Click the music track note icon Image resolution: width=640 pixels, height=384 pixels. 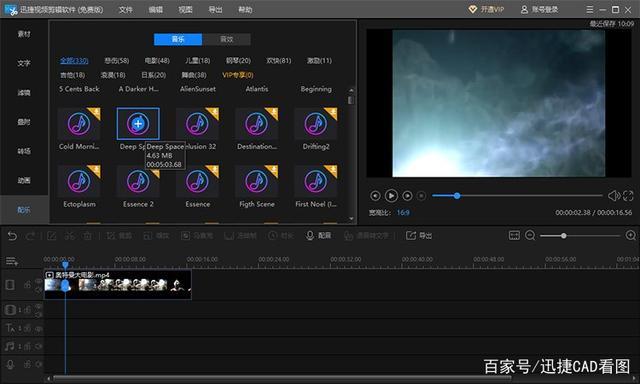click(x=10, y=346)
